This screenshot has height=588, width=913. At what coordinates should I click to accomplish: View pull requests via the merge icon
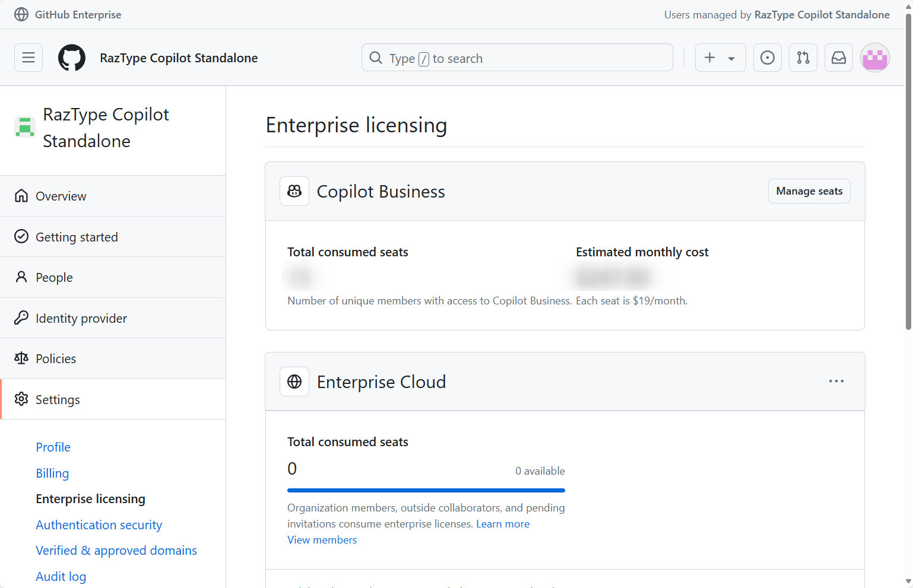(x=803, y=58)
